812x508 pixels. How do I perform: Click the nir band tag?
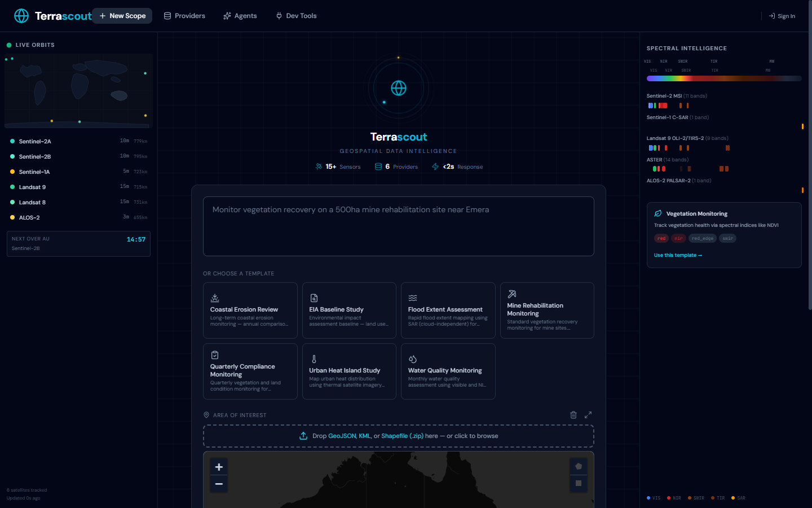coord(678,238)
